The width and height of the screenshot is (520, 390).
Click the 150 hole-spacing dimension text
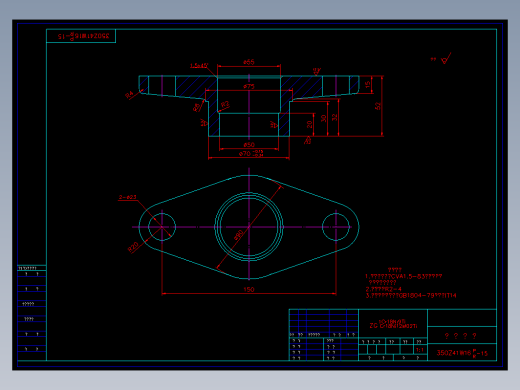[249, 289]
